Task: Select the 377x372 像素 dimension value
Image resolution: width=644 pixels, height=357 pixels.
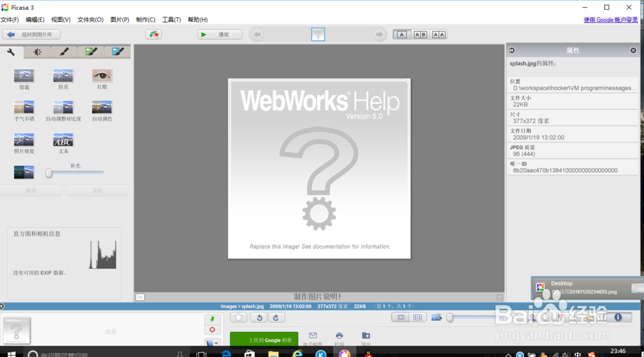Action: (531, 121)
